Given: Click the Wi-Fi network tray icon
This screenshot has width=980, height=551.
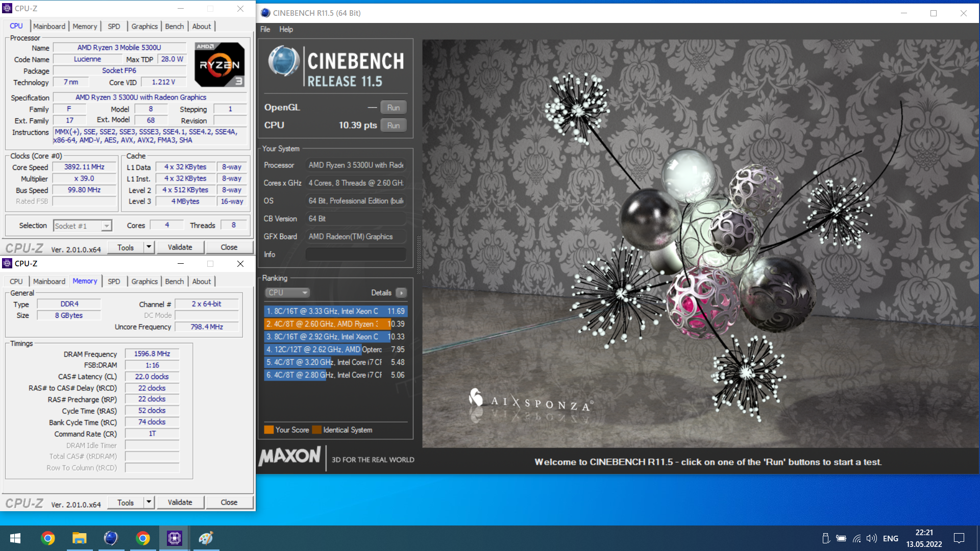Looking at the screenshot, I should [856, 538].
